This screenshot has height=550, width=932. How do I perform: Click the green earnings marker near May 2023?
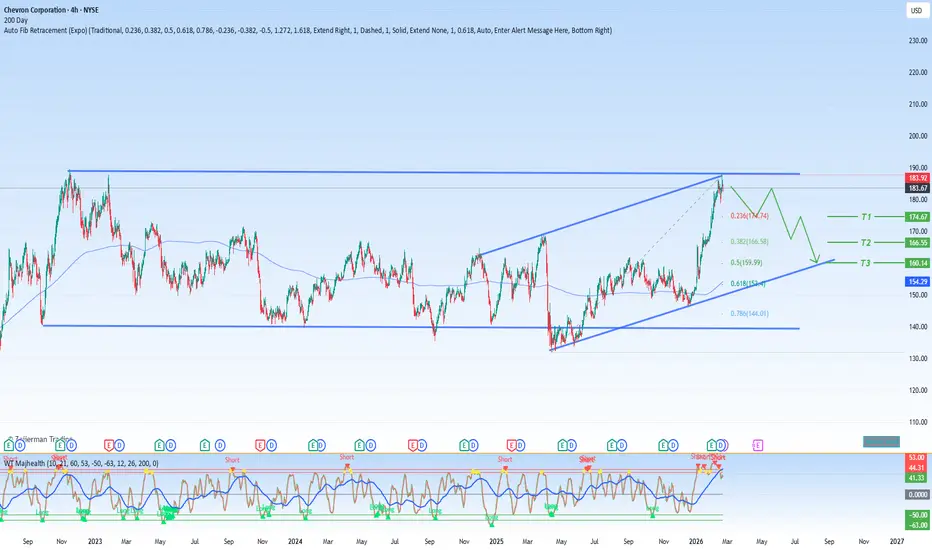159,445
